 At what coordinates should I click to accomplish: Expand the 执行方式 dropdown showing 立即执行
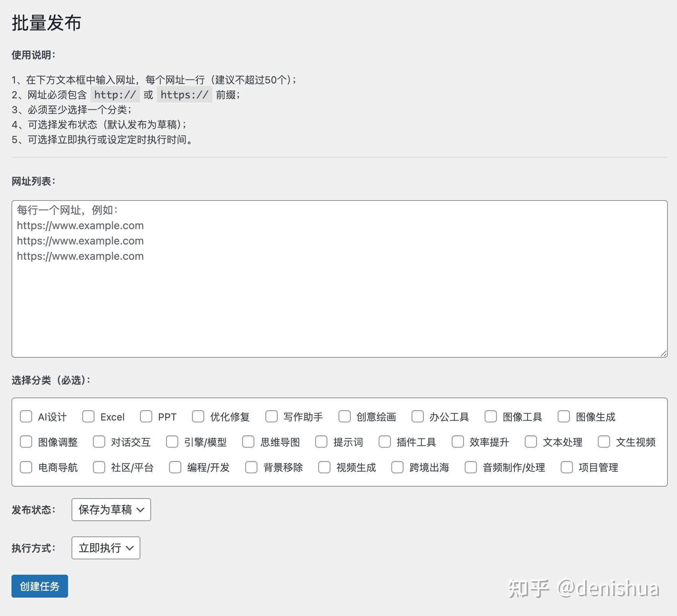pos(106,548)
